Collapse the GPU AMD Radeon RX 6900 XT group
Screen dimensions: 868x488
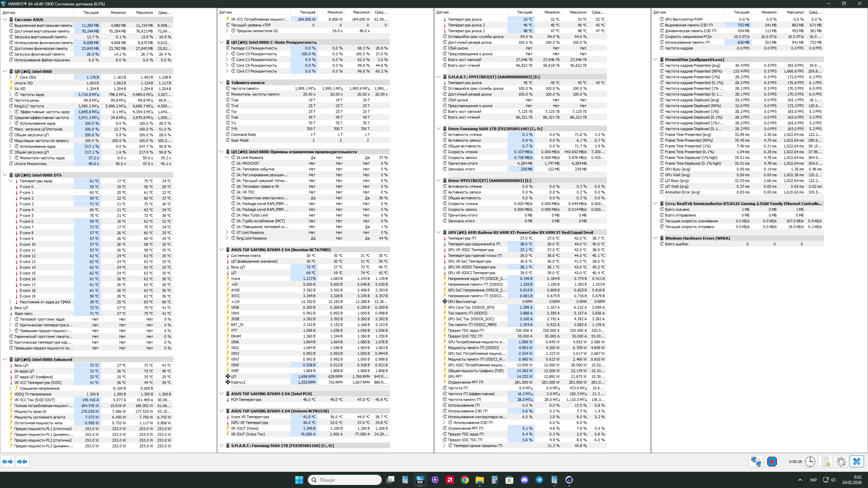(x=438, y=232)
